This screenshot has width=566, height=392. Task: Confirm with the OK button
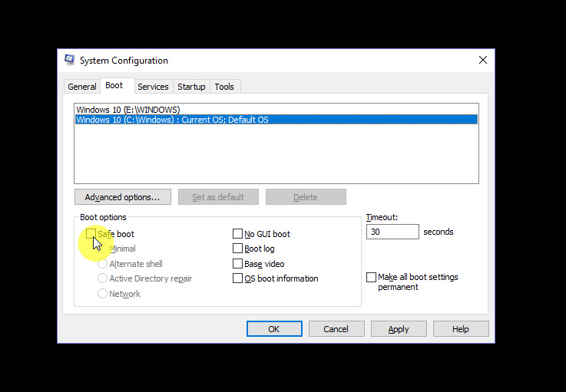click(x=274, y=329)
